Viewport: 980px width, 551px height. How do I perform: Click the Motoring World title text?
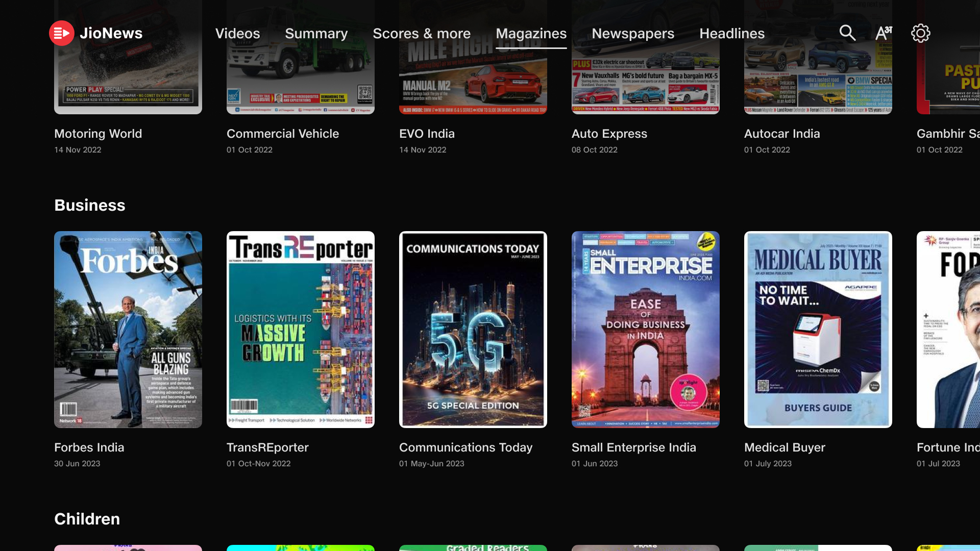click(98, 134)
